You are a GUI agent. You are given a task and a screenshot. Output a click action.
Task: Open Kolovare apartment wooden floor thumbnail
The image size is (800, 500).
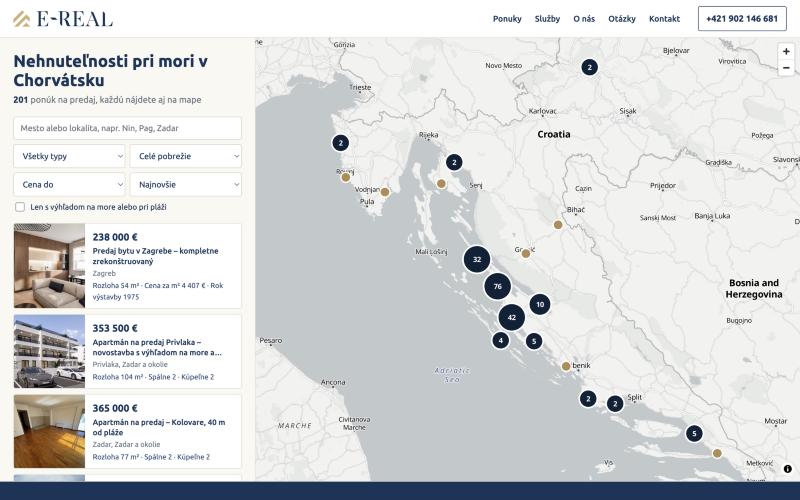point(49,432)
